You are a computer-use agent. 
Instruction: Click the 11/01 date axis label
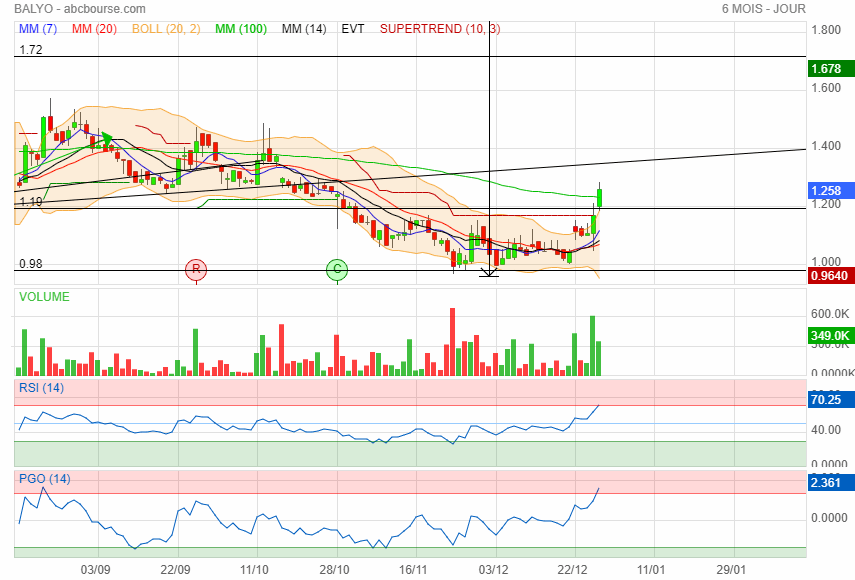651,570
